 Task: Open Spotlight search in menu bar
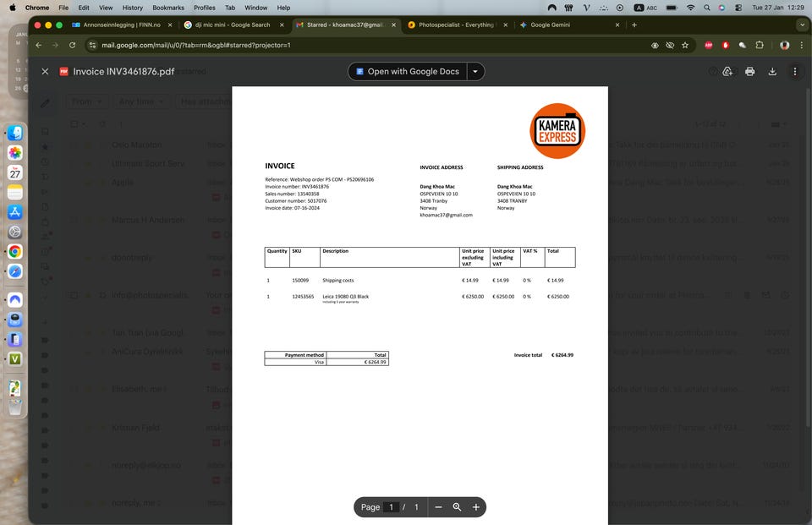click(707, 8)
